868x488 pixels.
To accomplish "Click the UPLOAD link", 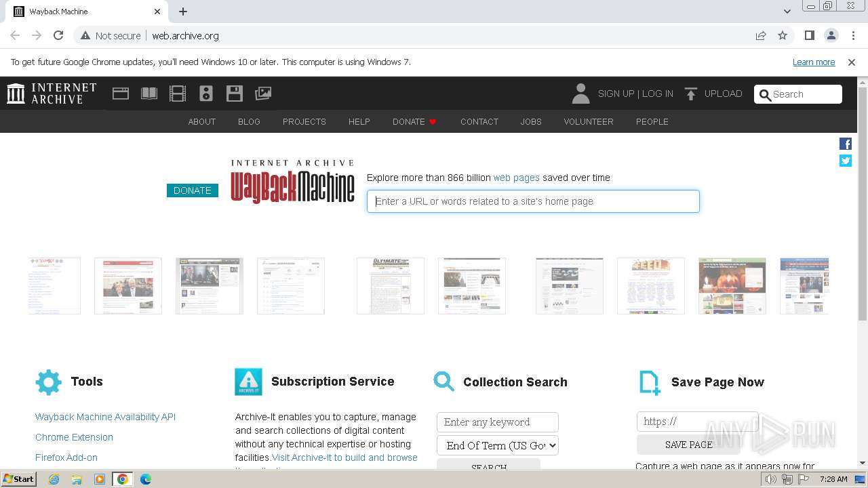I will 724,94.
